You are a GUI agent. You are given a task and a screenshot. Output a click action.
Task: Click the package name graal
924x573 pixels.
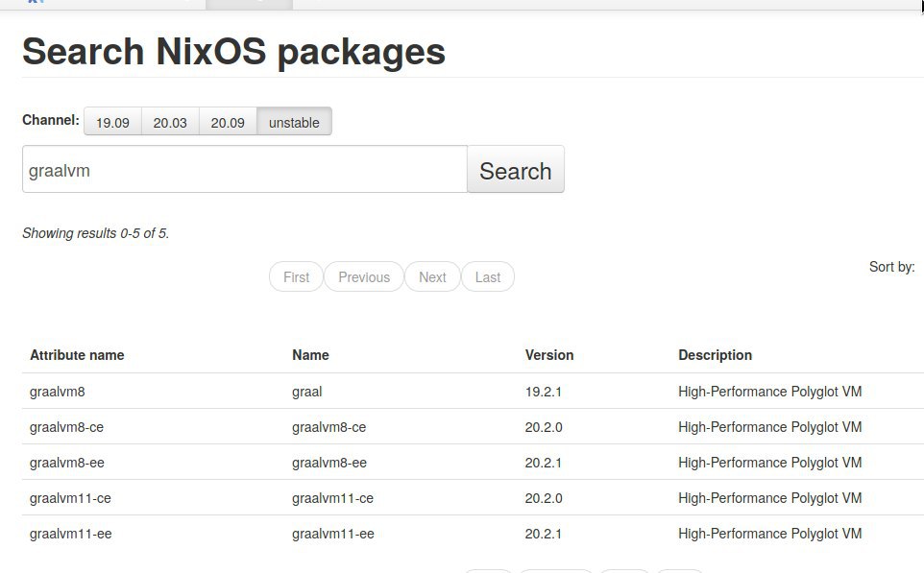point(307,392)
